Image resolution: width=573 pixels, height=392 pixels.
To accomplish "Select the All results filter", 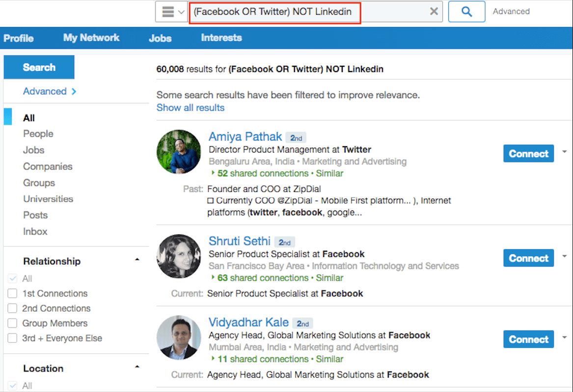I will [29, 118].
